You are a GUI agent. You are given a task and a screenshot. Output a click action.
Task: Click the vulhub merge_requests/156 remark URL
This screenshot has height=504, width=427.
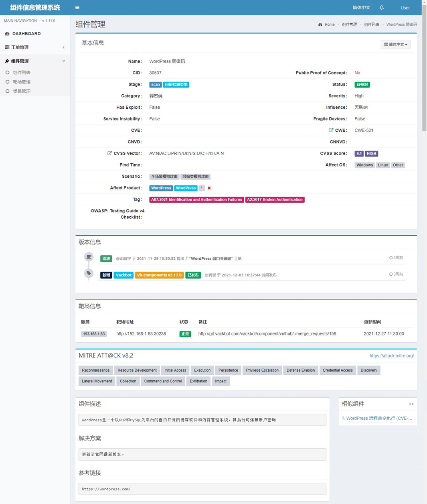267,334
